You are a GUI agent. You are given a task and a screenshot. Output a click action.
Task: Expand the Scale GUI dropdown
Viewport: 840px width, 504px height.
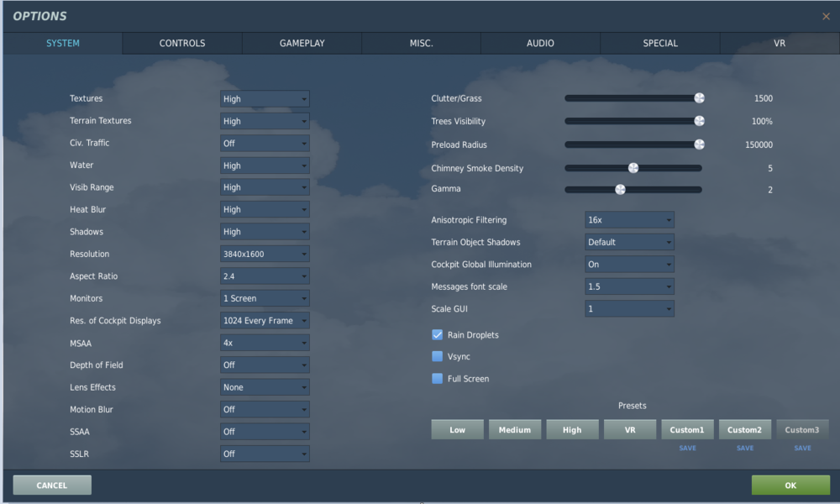629,308
